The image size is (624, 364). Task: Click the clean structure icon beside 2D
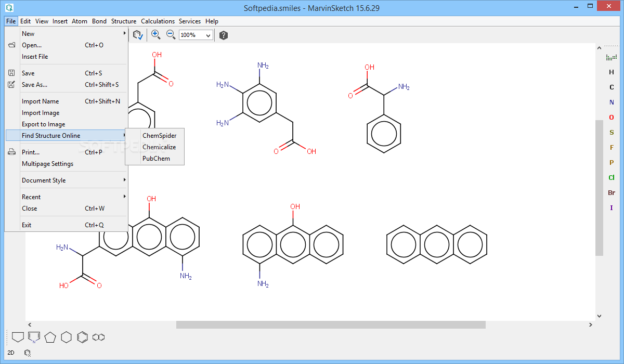(x=28, y=353)
